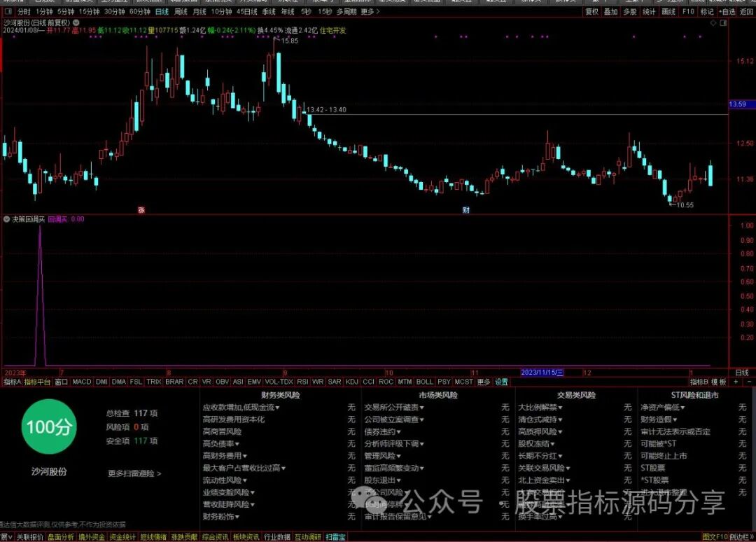Viewport: 756px width, 542px height.
Task: Expand 交易所公开谴责 risk item
Action: click(394, 408)
